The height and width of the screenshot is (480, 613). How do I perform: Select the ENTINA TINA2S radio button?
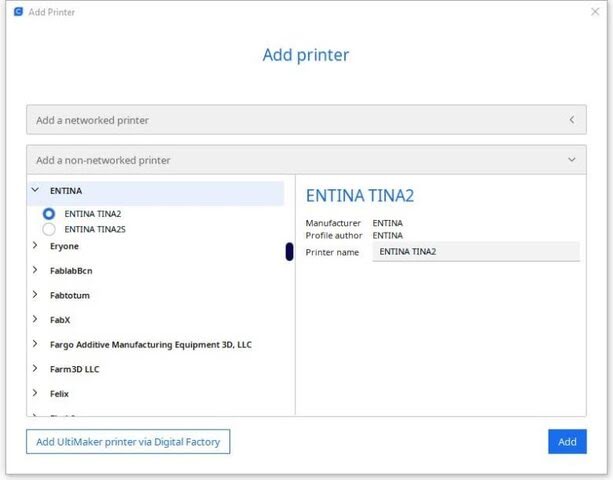[49, 229]
